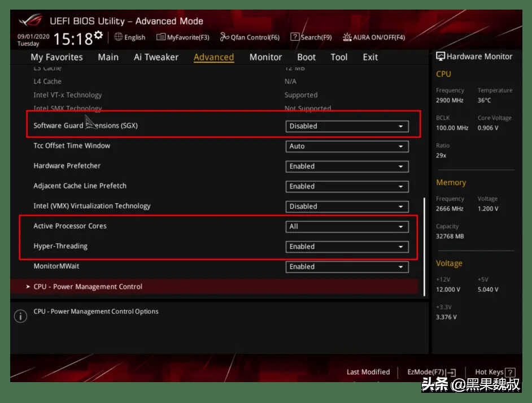Toggle AURA ON/OFF(F4)
532x403 pixels.
pyautogui.click(x=374, y=37)
